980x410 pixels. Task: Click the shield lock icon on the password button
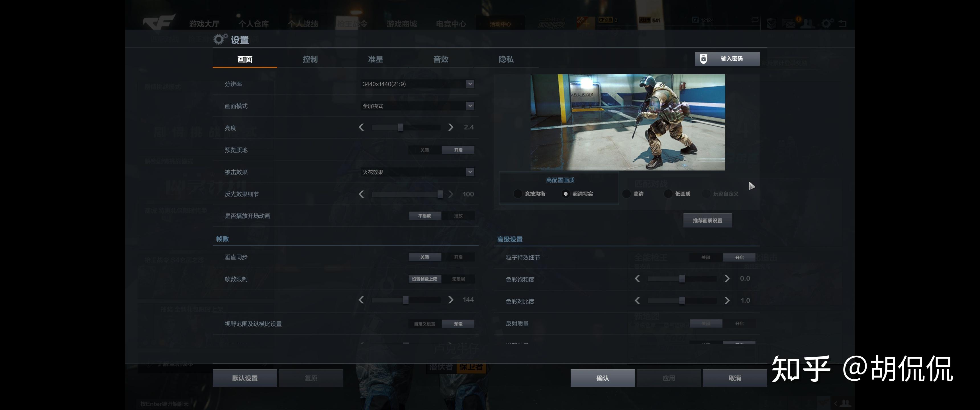tap(703, 59)
